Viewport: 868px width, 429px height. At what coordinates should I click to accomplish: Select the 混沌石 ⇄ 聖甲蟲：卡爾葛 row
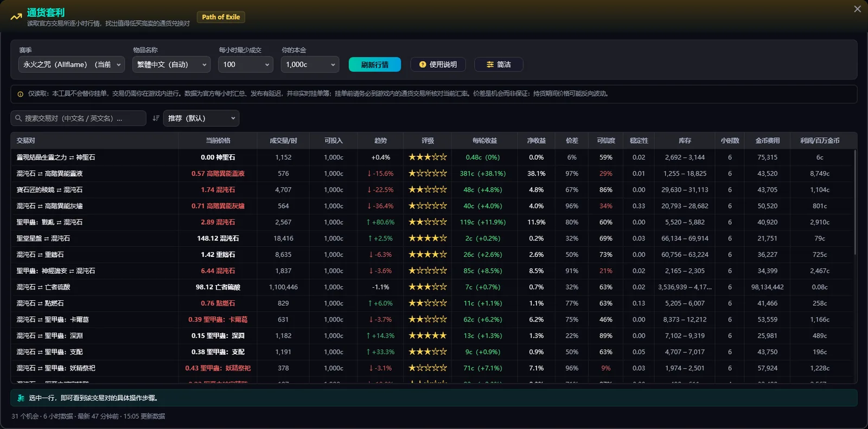(x=432, y=320)
